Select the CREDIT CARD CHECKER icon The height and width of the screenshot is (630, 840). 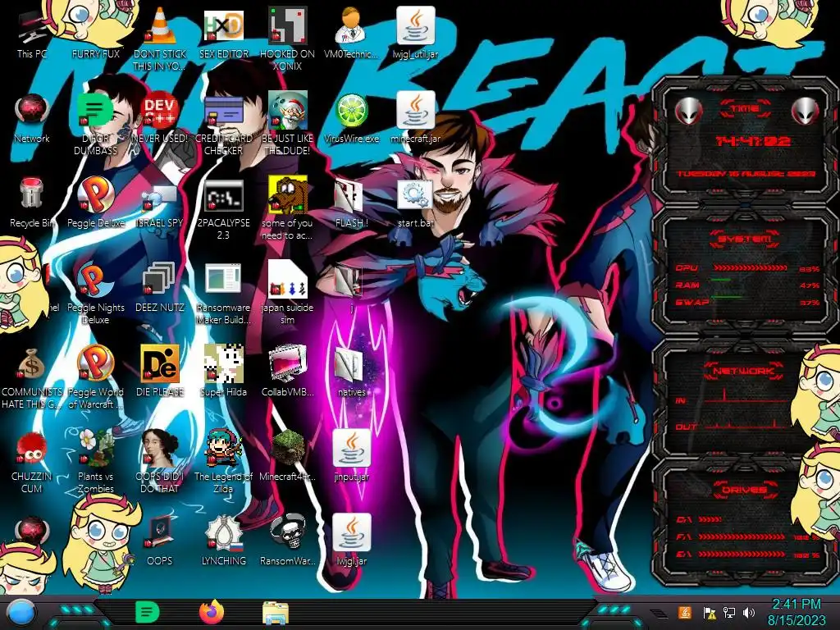point(223,112)
